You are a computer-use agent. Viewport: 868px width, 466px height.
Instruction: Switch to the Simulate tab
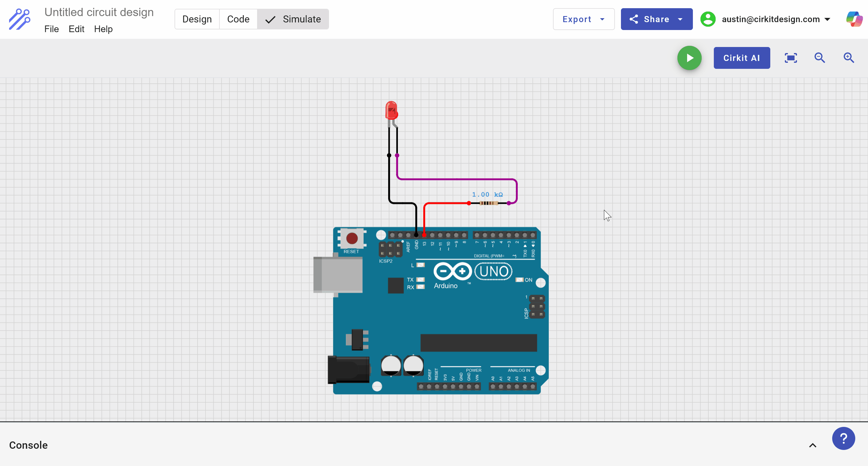pos(293,19)
